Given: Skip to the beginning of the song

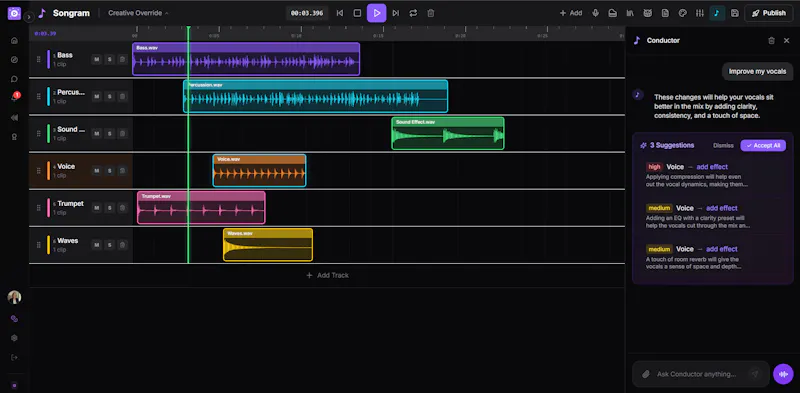Looking at the screenshot, I should (x=340, y=13).
